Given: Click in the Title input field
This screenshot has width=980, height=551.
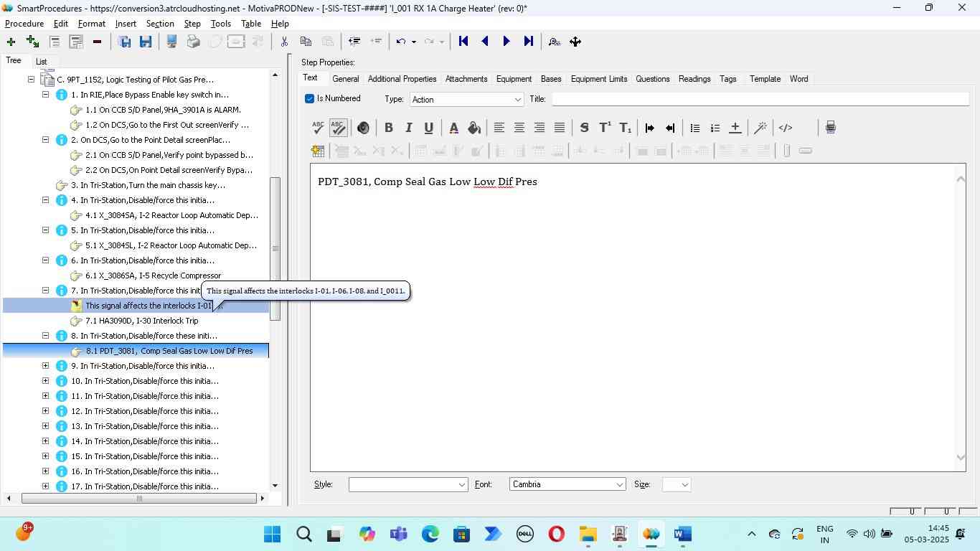Looking at the screenshot, I should pyautogui.click(x=760, y=99).
